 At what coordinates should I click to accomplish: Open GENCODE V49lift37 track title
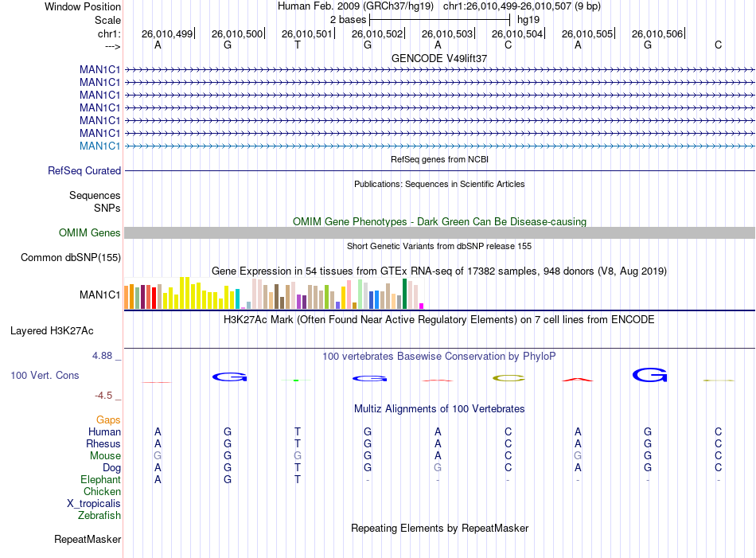(439, 58)
